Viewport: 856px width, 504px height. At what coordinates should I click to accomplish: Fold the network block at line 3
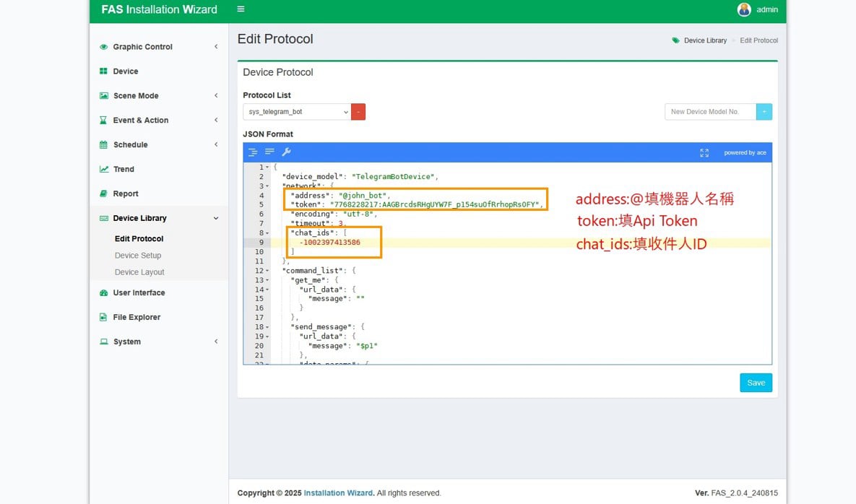pos(268,186)
